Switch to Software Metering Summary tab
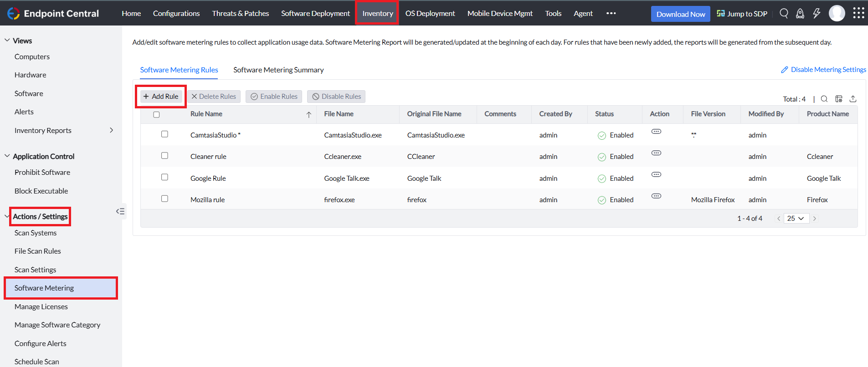Screen dimensions: 868x367 (x=278, y=70)
